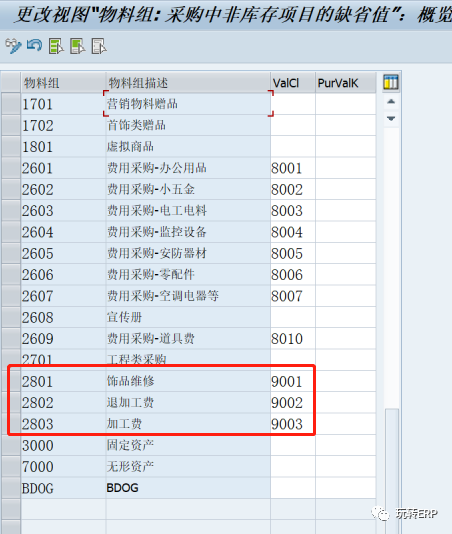Click the ValCl field with value 8007
Viewport: 452px width, 534px height.
293,296
